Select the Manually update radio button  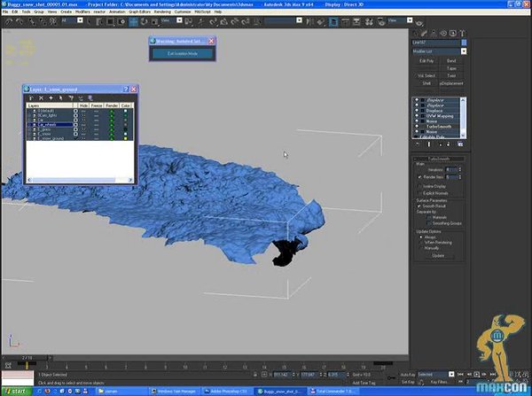click(421, 248)
